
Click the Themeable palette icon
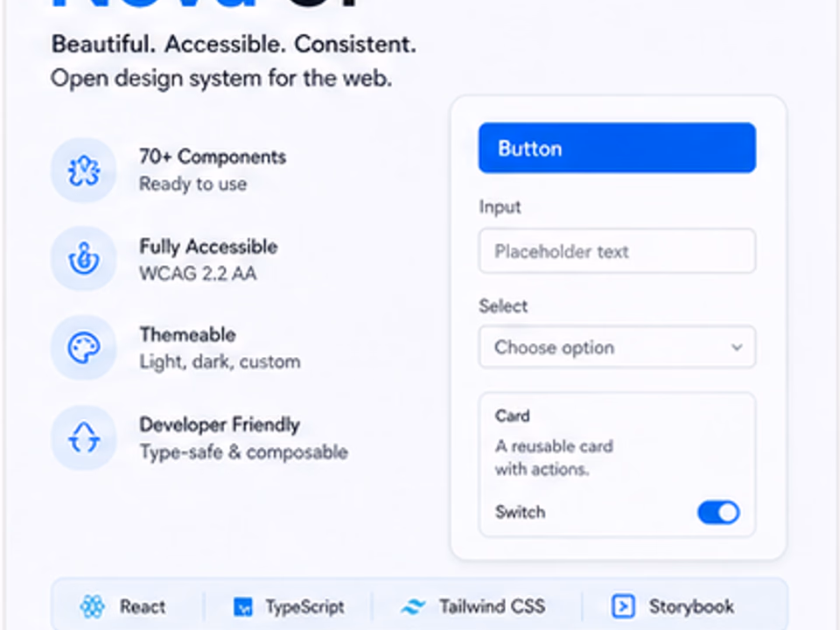(x=84, y=347)
